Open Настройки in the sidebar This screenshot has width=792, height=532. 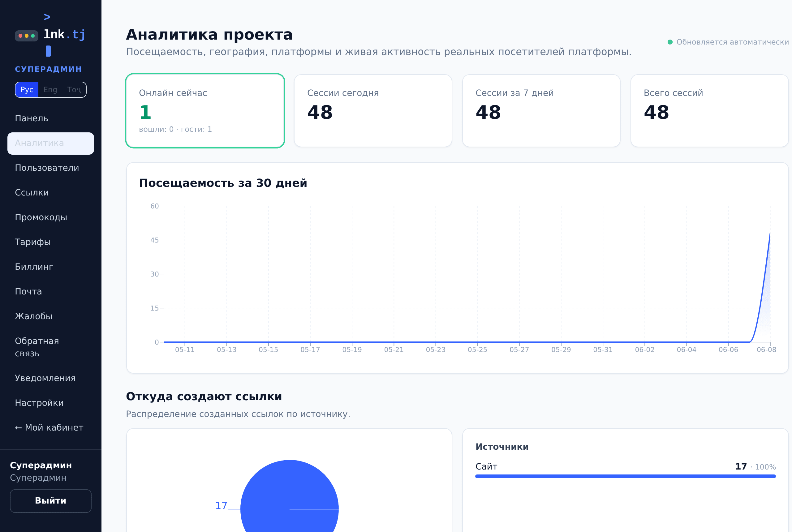(50, 403)
